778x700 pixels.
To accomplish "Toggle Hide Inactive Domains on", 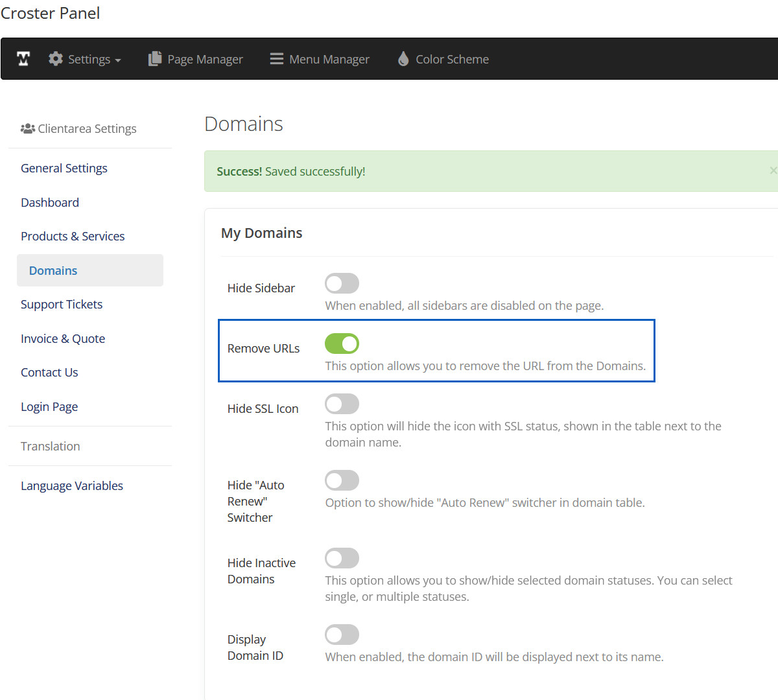I will 342,558.
